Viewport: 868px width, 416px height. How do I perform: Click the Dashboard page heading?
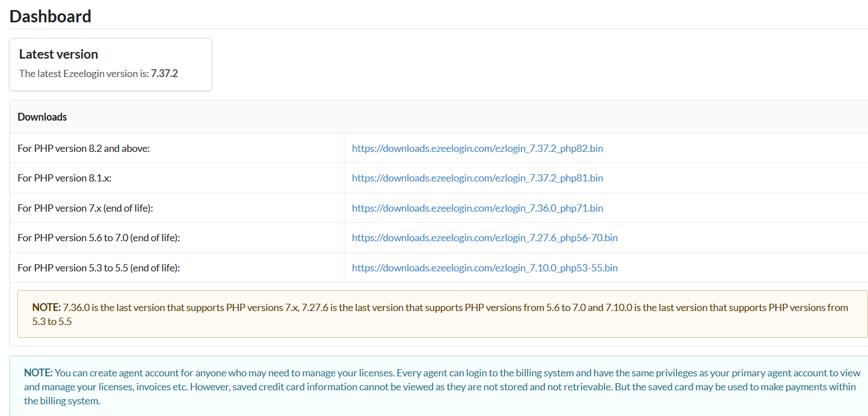tap(50, 16)
